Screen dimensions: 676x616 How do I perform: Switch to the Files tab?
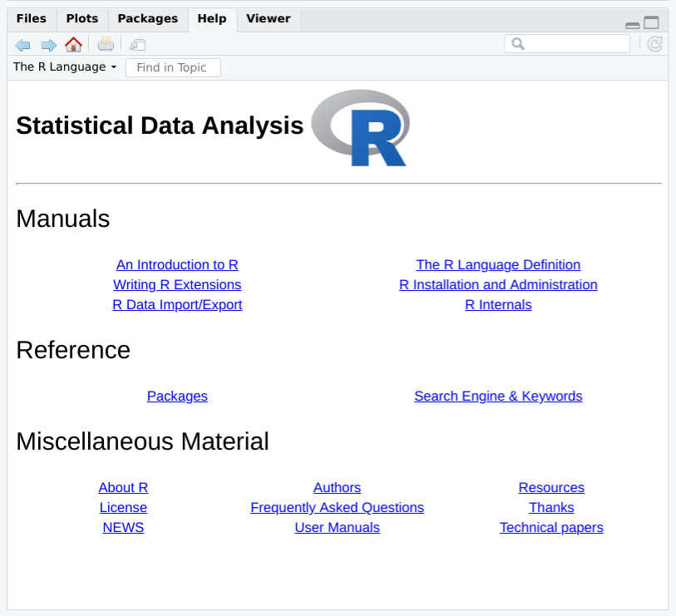click(x=32, y=18)
